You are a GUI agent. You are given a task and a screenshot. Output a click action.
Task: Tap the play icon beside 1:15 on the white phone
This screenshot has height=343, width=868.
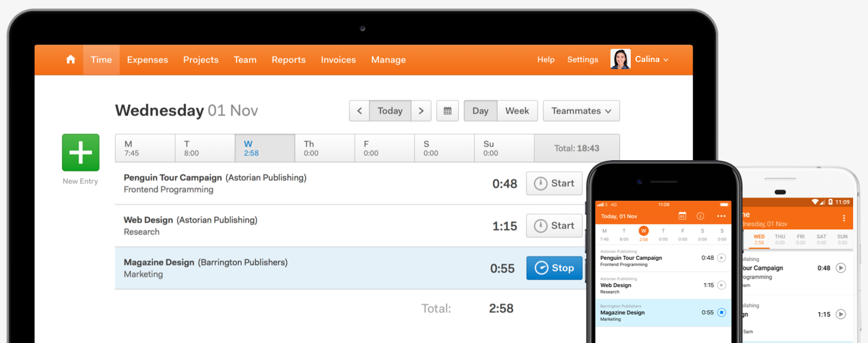pyautogui.click(x=841, y=314)
